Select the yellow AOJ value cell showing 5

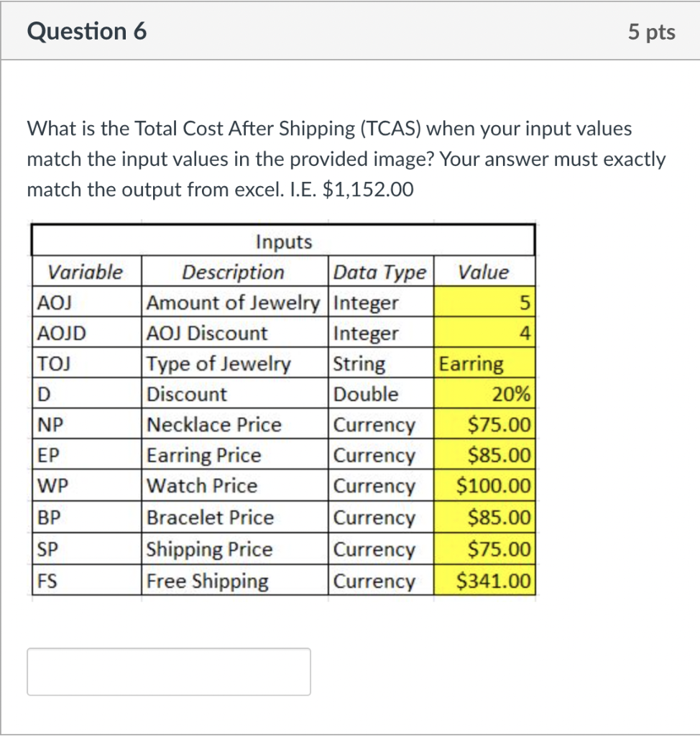coord(484,303)
